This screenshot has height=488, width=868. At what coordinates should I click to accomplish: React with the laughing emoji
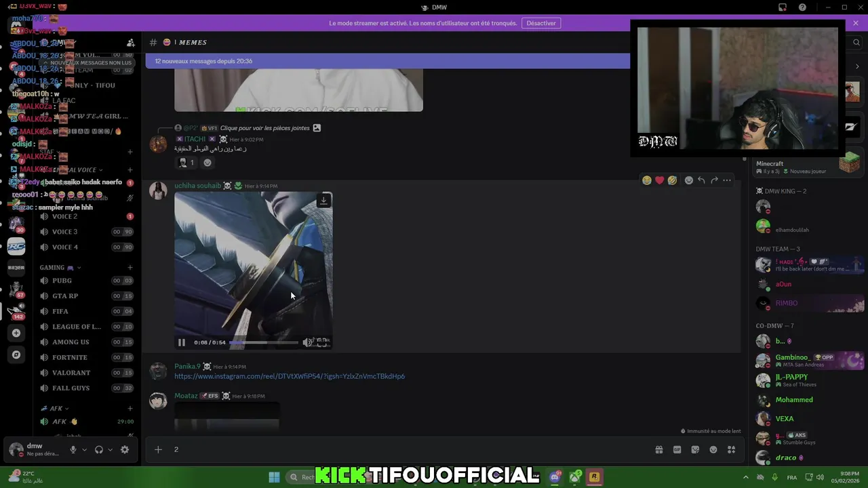647,180
